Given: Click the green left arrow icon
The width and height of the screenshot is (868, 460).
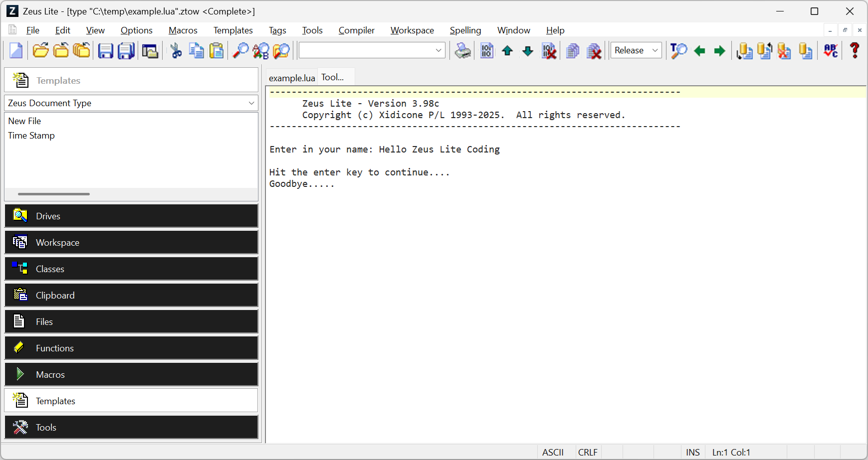Looking at the screenshot, I should tap(699, 50).
